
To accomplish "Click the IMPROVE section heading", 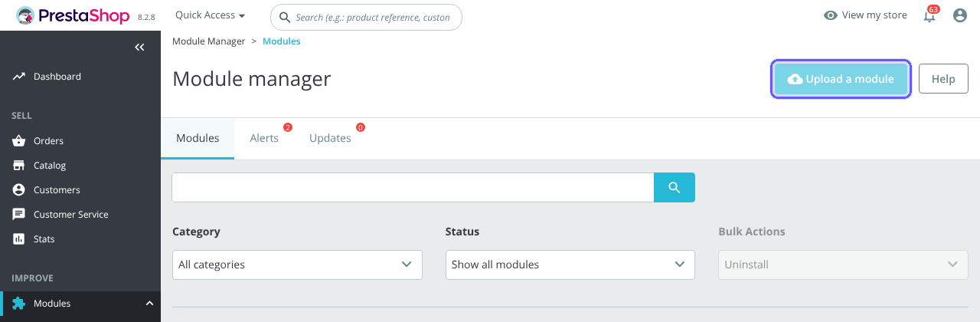I will 32,278.
